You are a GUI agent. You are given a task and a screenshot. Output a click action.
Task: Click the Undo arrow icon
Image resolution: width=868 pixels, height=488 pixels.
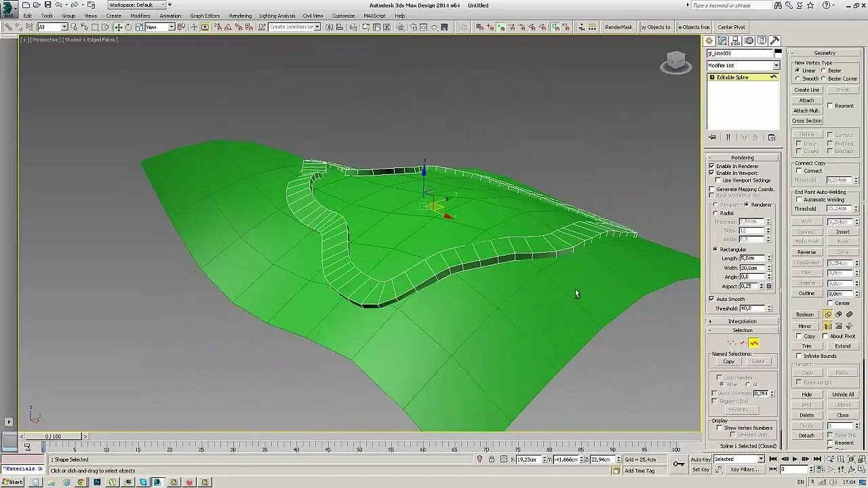click(x=60, y=5)
